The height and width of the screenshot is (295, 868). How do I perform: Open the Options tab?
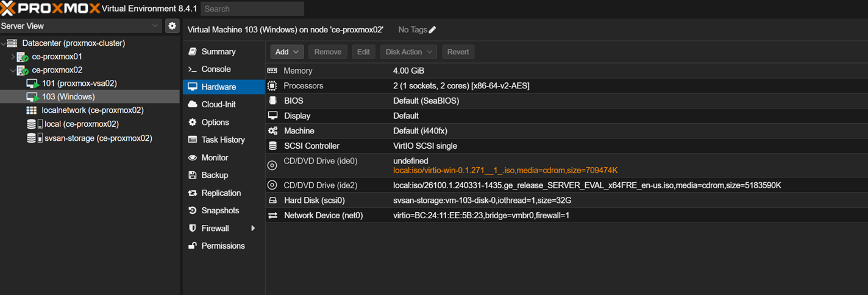point(224,122)
